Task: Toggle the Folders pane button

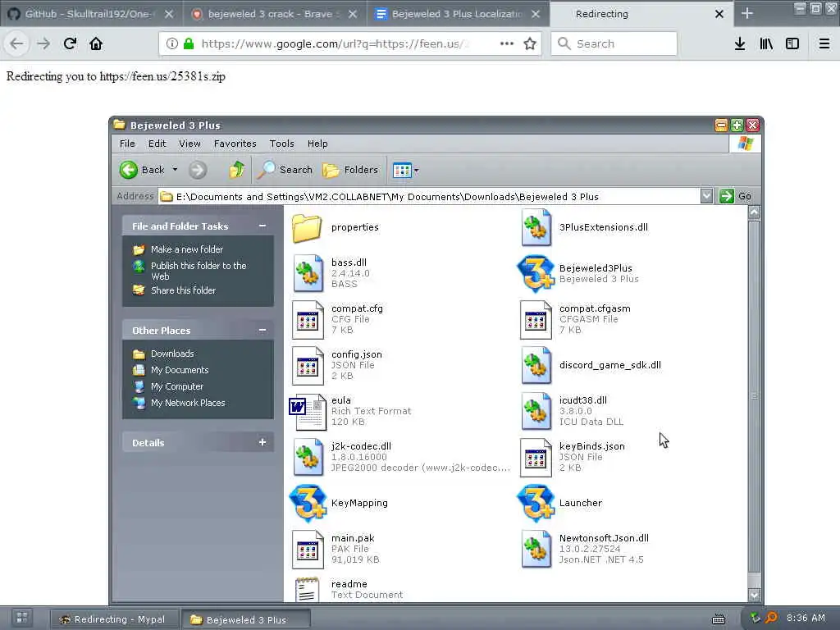Action: pos(350,171)
